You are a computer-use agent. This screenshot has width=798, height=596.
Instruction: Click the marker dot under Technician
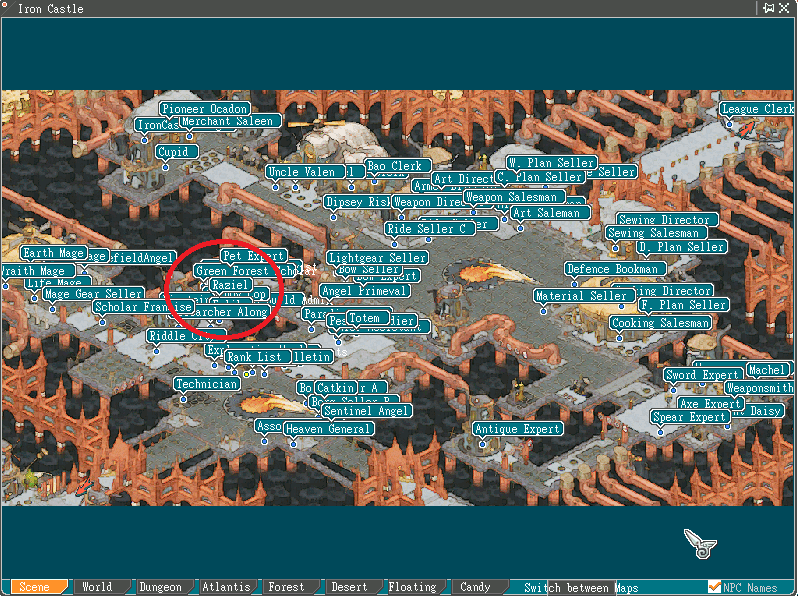[183, 400]
